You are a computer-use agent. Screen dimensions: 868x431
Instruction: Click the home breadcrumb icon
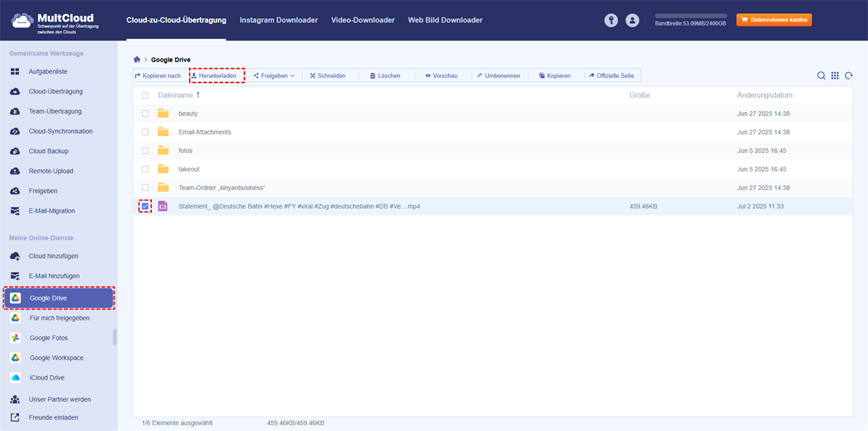tap(137, 59)
